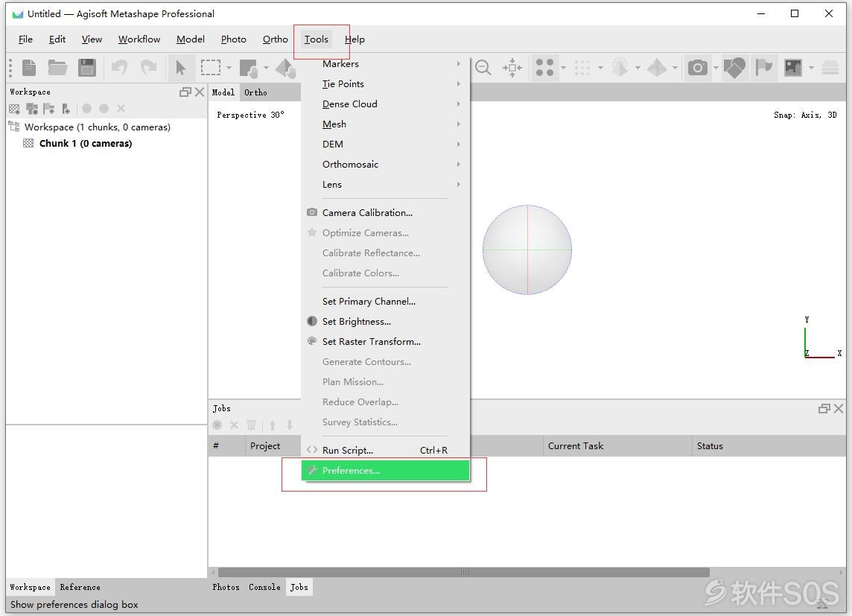852x616 pixels.
Task: Click the Show Shapes icon
Action: (734, 68)
